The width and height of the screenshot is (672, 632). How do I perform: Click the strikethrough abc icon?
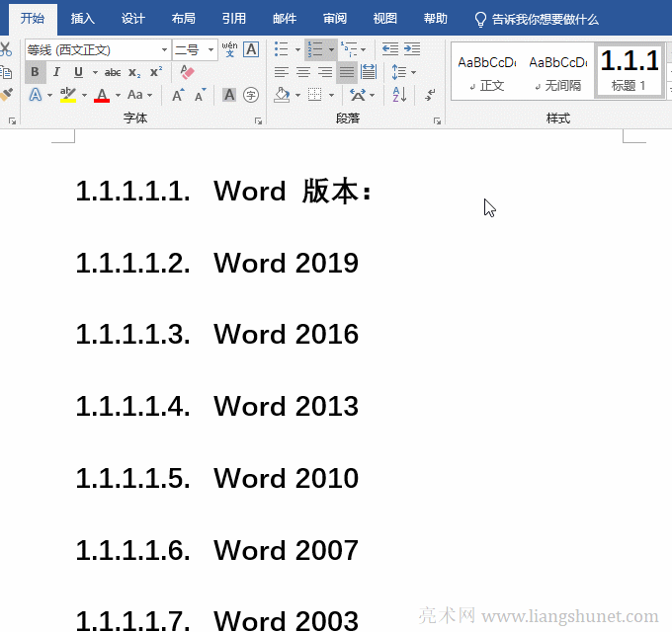[113, 72]
